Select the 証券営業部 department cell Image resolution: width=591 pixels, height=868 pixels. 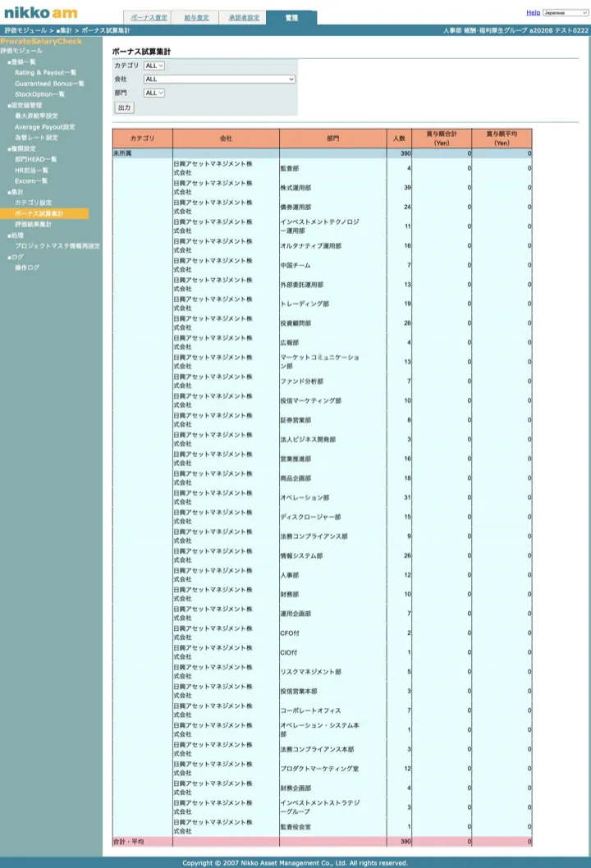[x=333, y=420]
